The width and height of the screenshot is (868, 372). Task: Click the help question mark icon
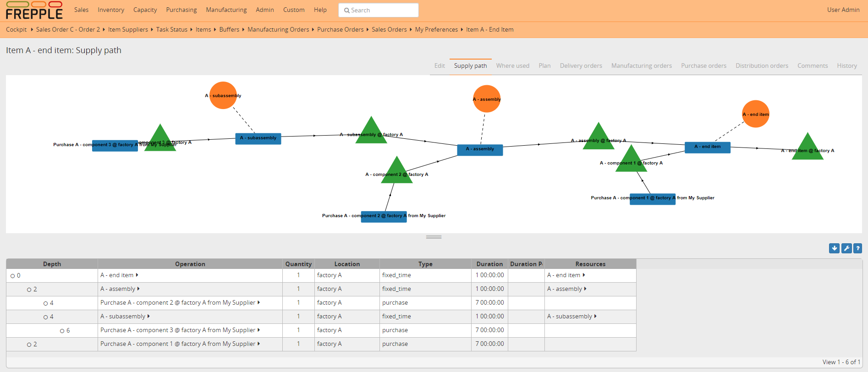(857, 248)
